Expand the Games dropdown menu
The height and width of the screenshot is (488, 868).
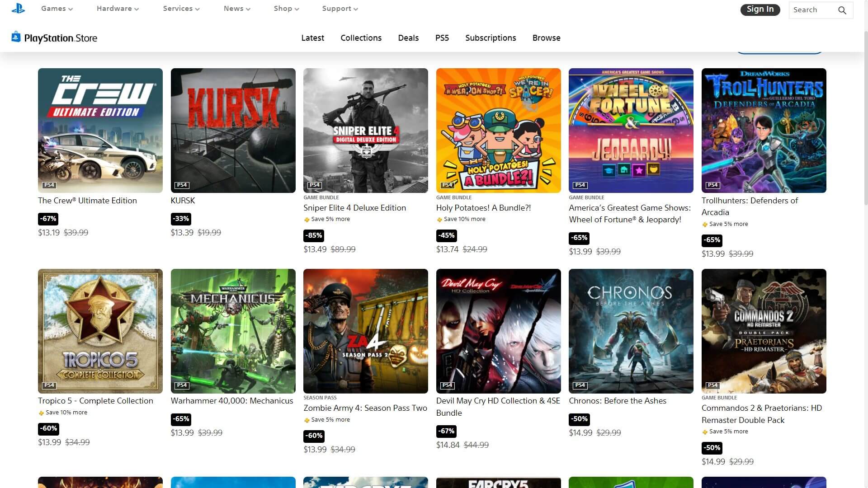pyautogui.click(x=57, y=9)
